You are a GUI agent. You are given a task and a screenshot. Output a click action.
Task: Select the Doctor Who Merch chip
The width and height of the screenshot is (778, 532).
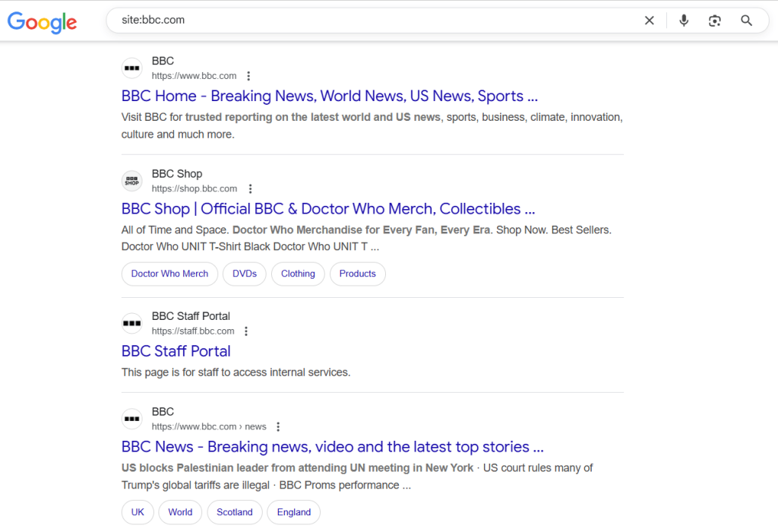(x=169, y=274)
